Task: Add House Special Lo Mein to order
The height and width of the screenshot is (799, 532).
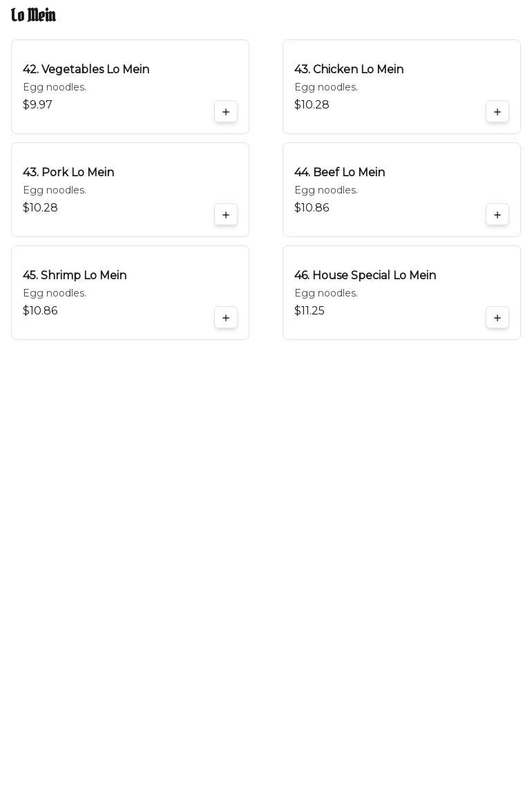Action: (497, 318)
